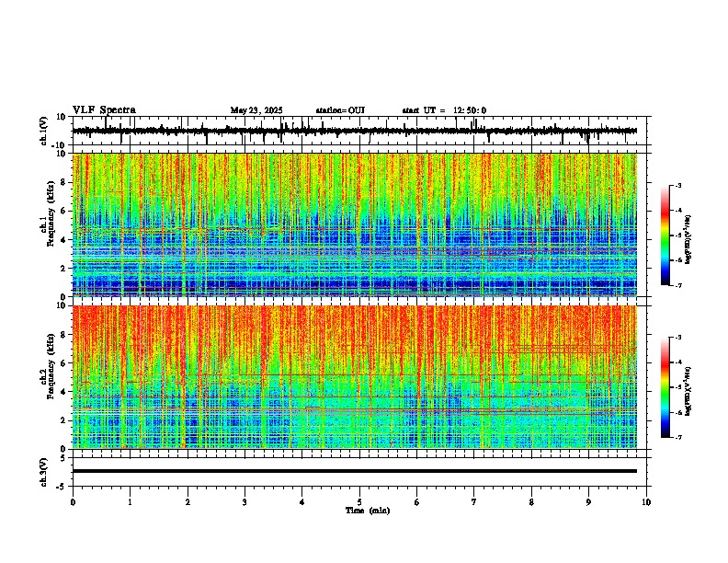Click the time axis tick label "6"

tap(417, 502)
